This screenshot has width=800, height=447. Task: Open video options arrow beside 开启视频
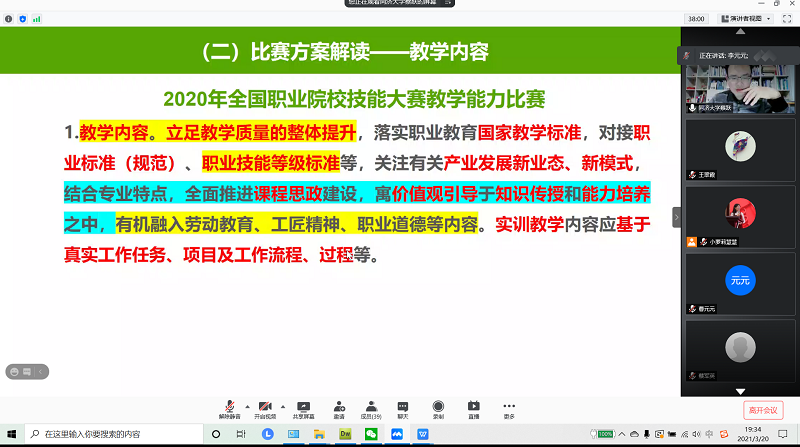282,405
